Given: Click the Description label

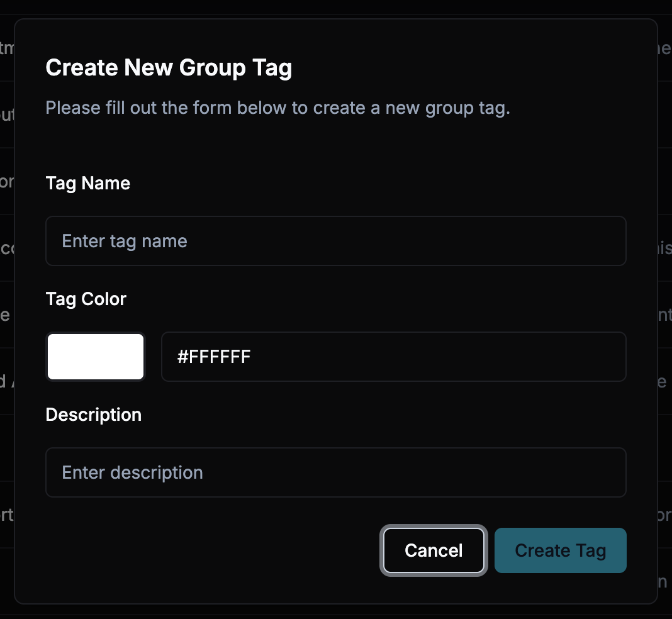Looking at the screenshot, I should [x=93, y=415].
